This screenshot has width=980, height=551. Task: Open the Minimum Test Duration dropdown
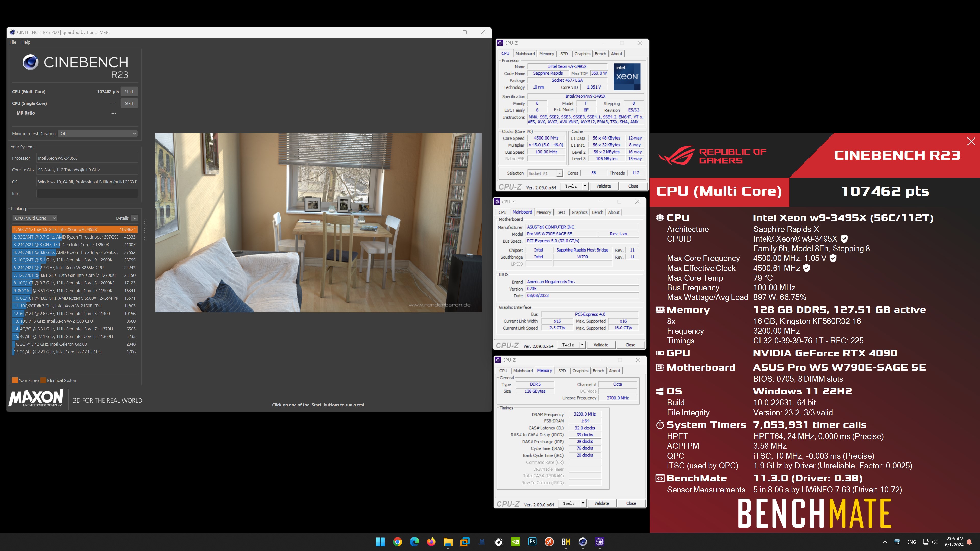pyautogui.click(x=98, y=134)
